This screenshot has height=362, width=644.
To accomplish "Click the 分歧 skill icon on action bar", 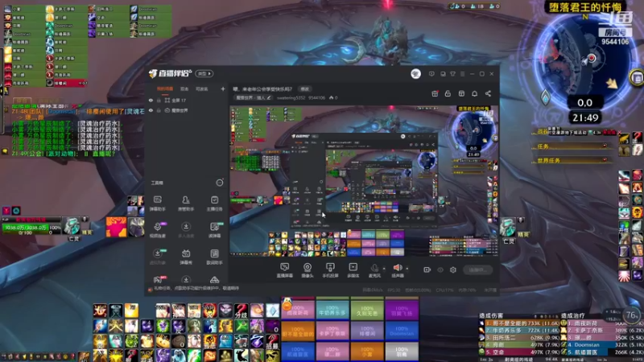I will click(x=241, y=311).
